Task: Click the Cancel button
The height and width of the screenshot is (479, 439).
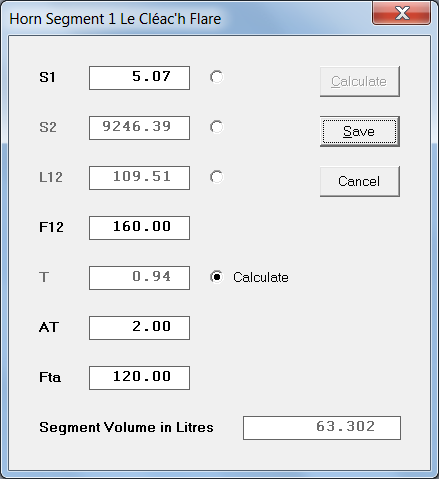Action: coord(360,181)
